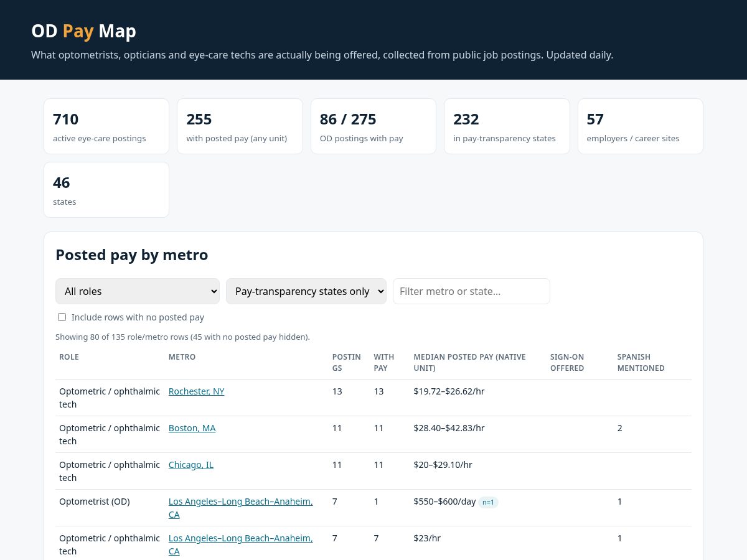Click the 255 with posted pay card
747x560 pixels.
pos(240,126)
